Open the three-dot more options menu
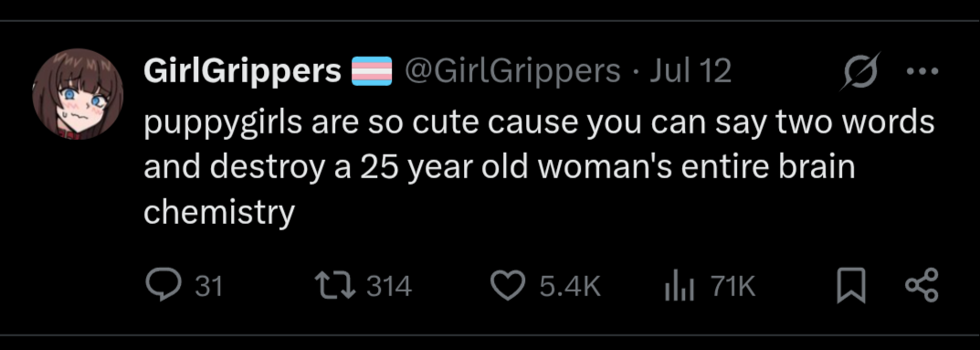Image resolution: width=980 pixels, height=350 pixels. 922,71
